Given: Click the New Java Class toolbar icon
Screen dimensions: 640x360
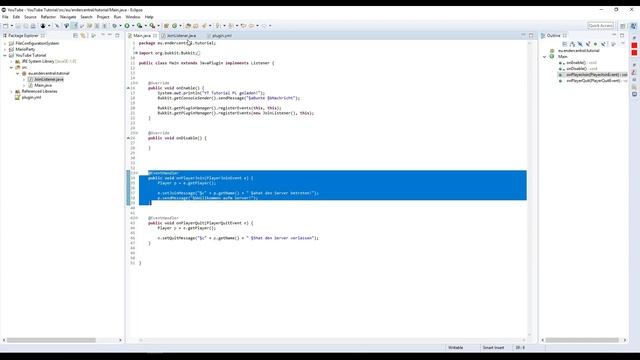Looking at the screenshot, I should tap(175, 26).
